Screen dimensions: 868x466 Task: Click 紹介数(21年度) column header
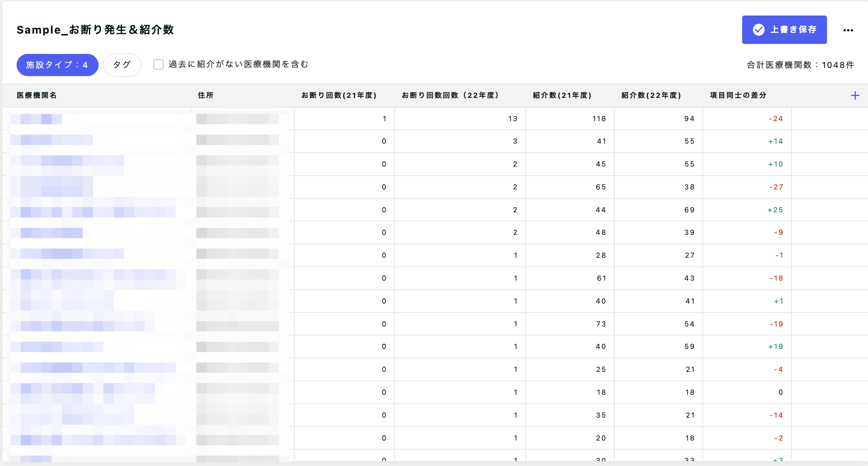(x=562, y=95)
